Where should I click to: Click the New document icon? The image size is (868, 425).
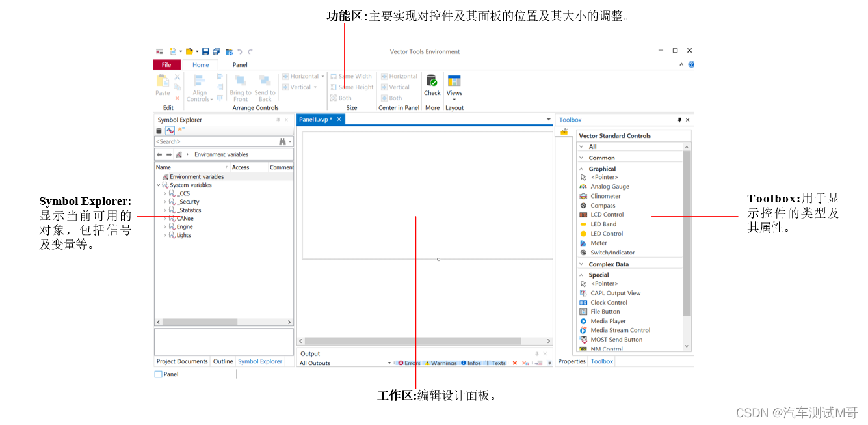point(173,51)
